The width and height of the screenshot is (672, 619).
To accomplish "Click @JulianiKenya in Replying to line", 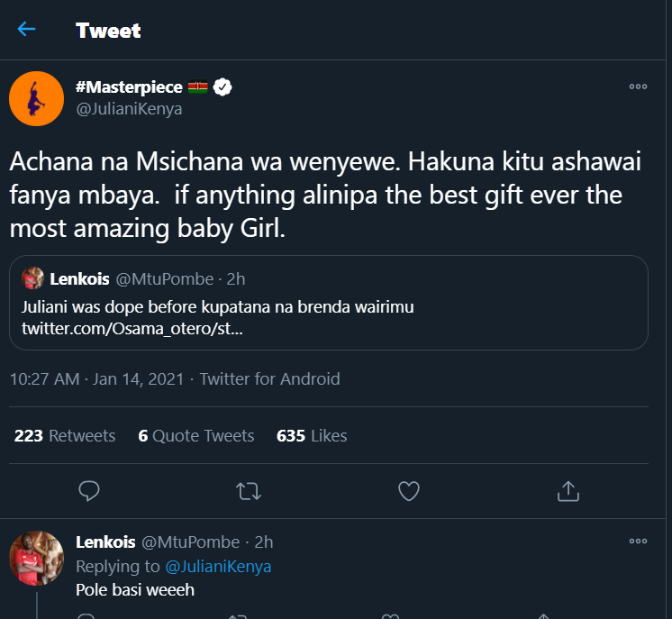I will pos(219,567).
